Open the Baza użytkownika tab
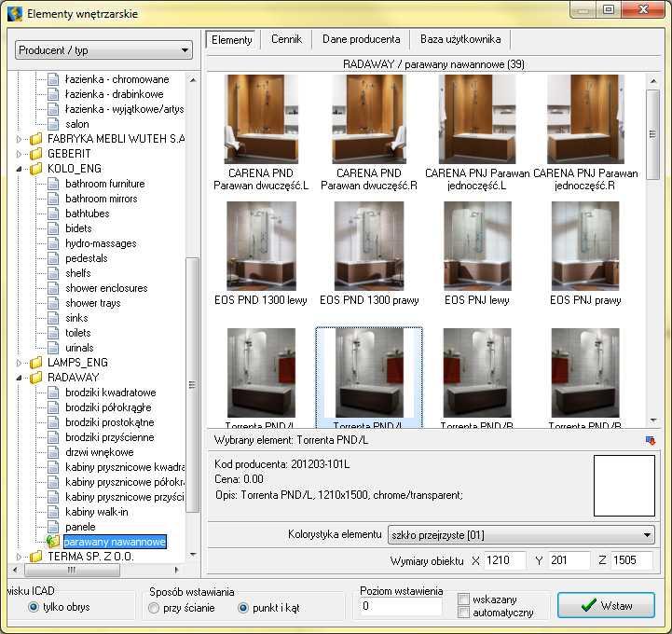The height and width of the screenshot is (634, 672). coord(460,39)
